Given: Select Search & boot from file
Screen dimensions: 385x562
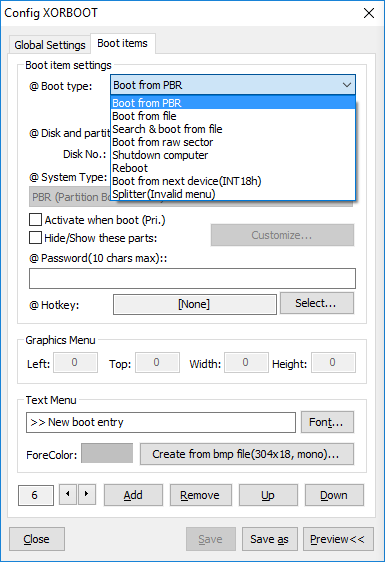Looking at the screenshot, I should pos(233,129).
